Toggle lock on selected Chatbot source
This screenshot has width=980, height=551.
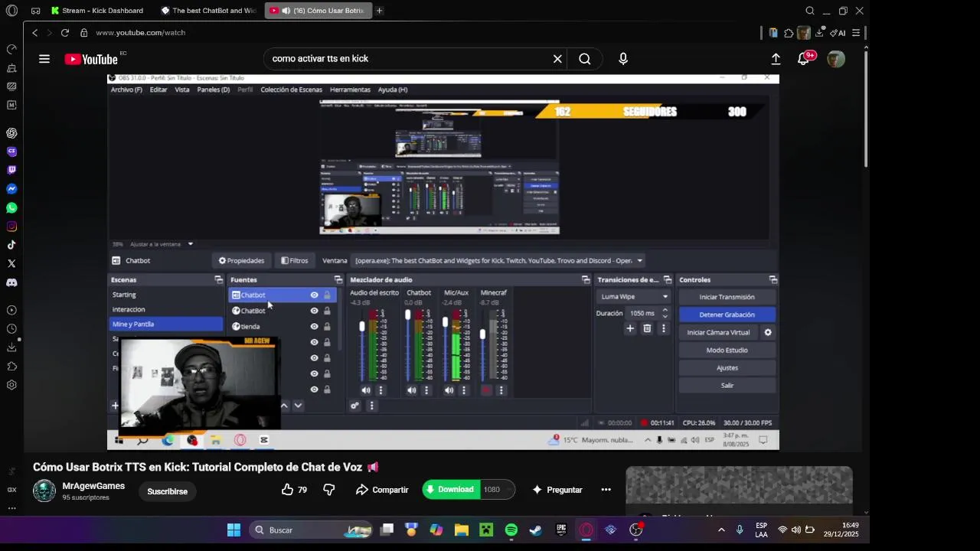327,295
